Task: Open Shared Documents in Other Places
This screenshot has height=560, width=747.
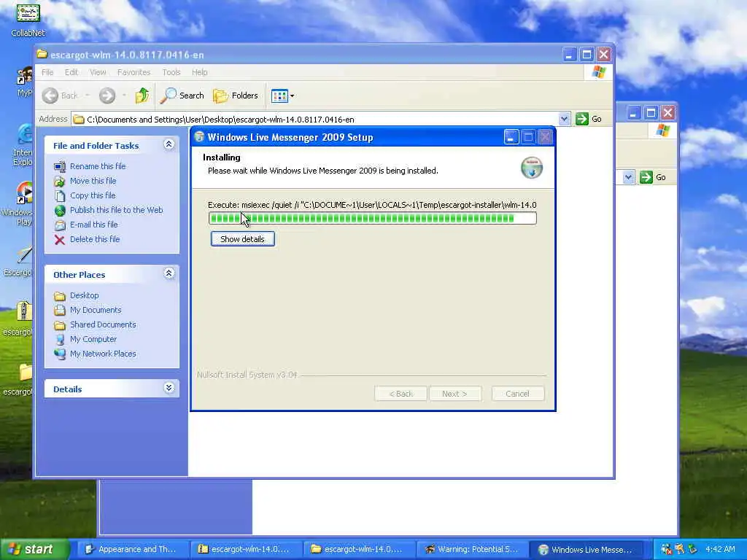Action: (103, 324)
